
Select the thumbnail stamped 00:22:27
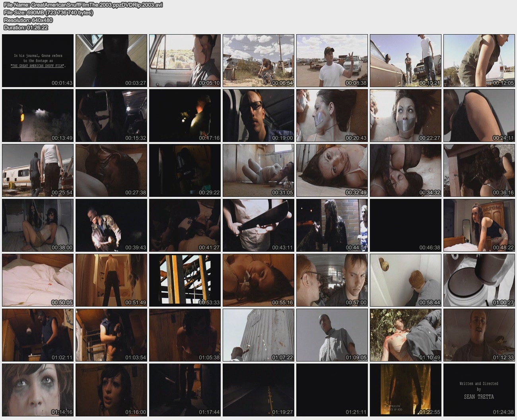coord(406,115)
